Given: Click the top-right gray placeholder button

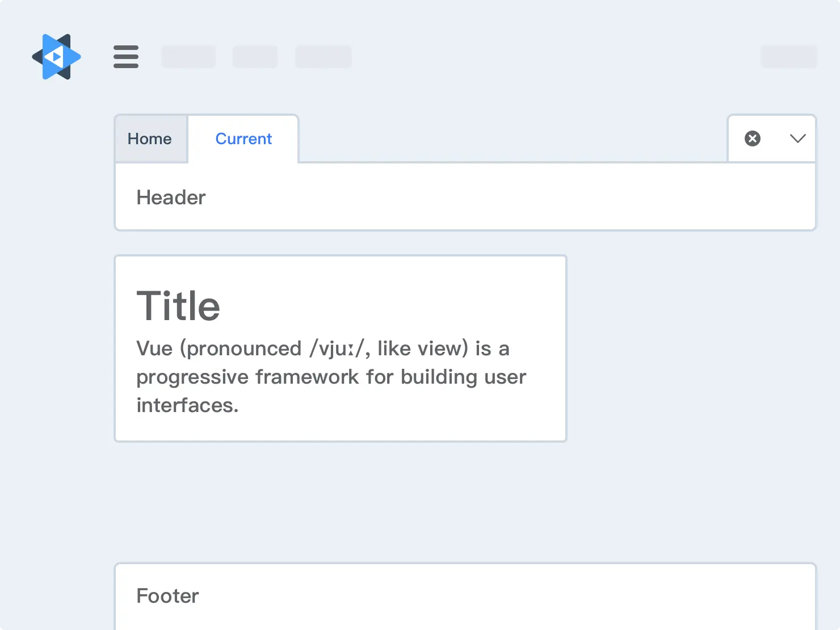Looking at the screenshot, I should (x=788, y=57).
